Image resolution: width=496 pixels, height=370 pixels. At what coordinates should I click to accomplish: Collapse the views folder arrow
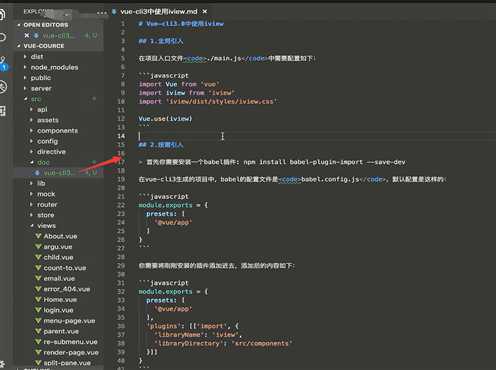pyautogui.click(x=32, y=226)
